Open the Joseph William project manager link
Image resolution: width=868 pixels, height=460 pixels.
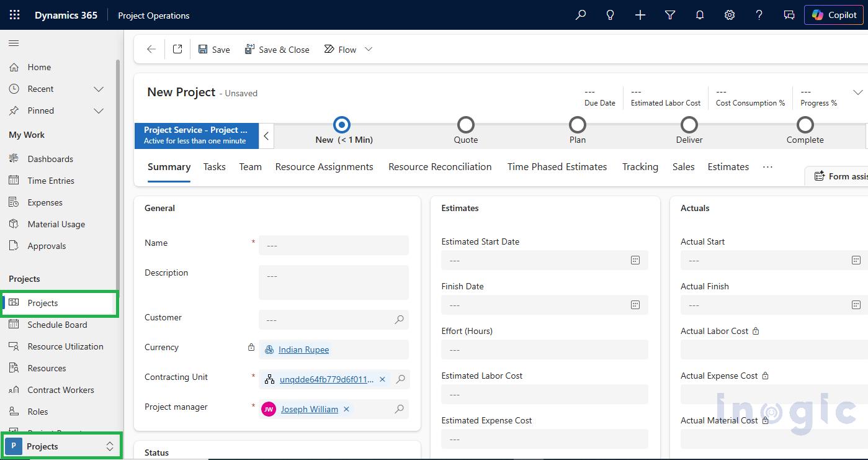(x=310, y=409)
